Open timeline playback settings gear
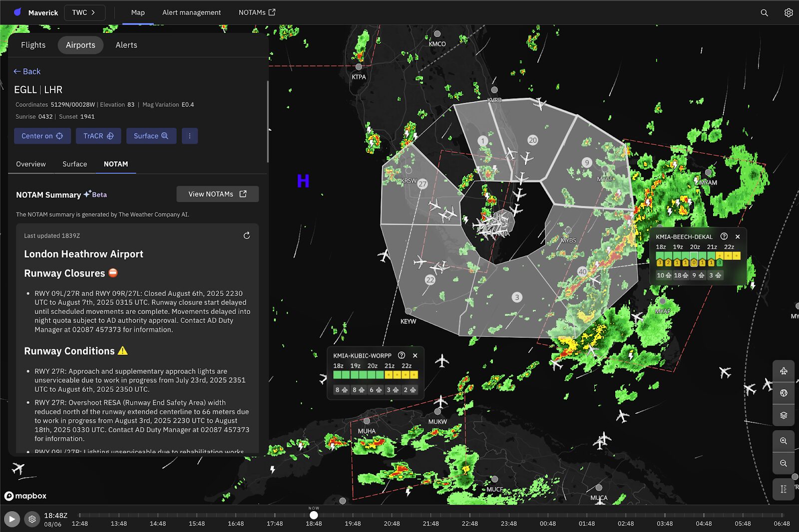799x532 pixels. (x=32, y=519)
